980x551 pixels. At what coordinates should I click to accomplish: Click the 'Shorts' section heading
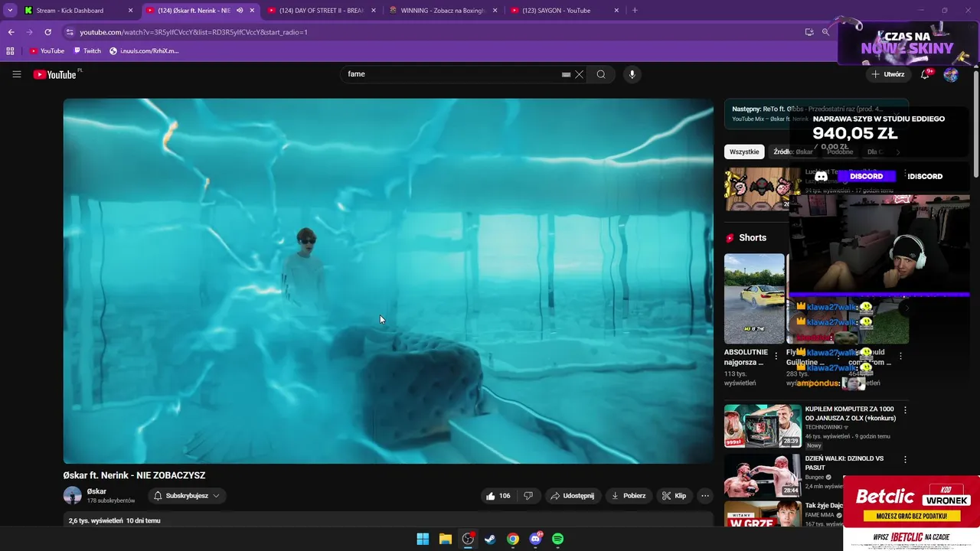point(753,238)
